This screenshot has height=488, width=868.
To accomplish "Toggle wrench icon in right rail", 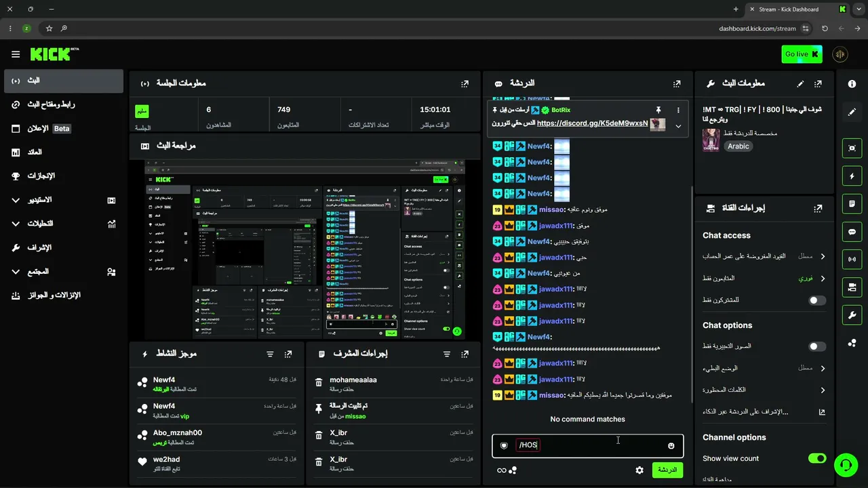I will coord(852,315).
